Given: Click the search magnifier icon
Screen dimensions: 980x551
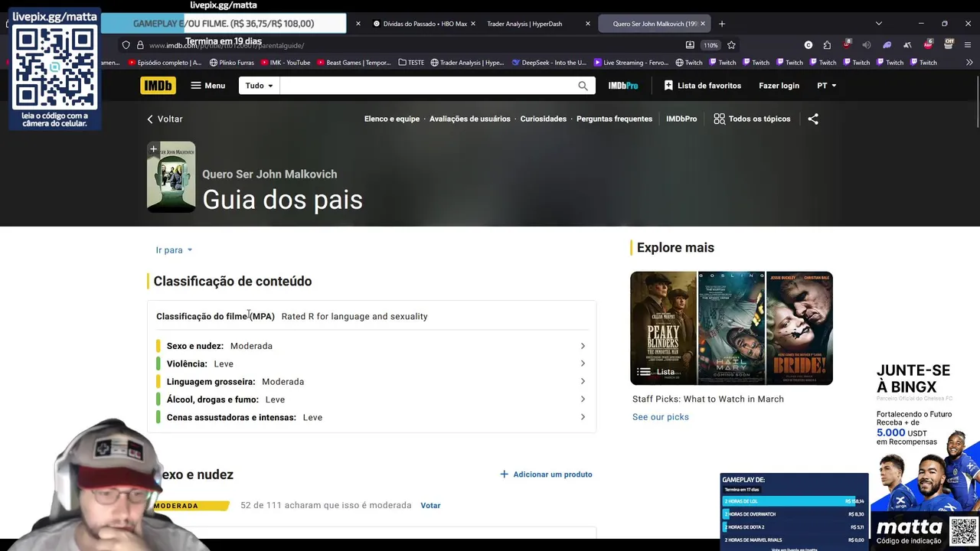Looking at the screenshot, I should click(x=583, y=86).
